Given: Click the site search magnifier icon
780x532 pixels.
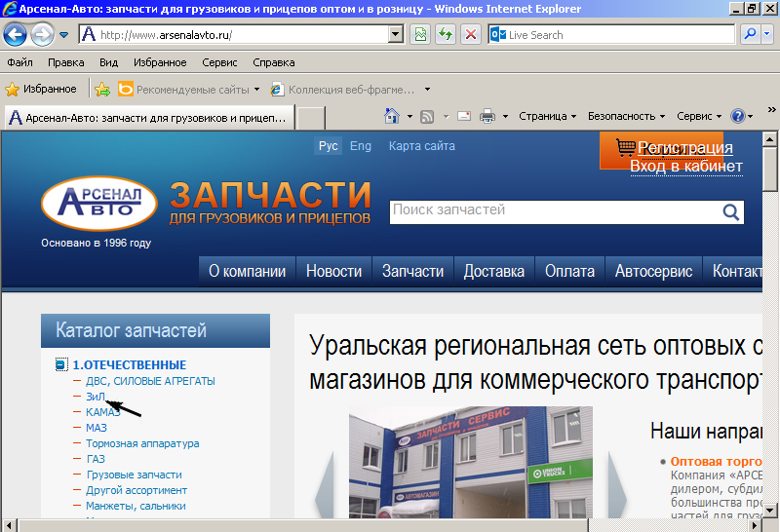Looking at the screenshot, I should click(x=730, y=212).
